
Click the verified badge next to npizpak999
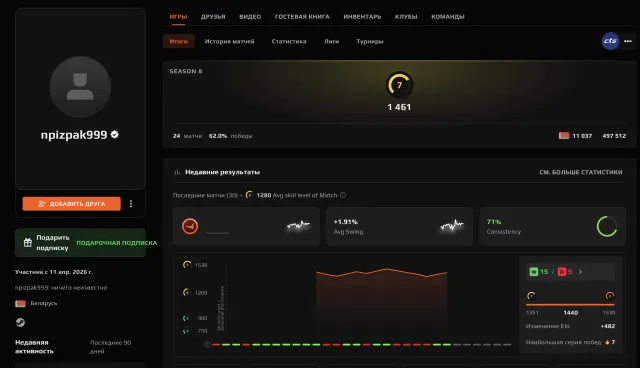pyautogui.click(x=115, y=134)
